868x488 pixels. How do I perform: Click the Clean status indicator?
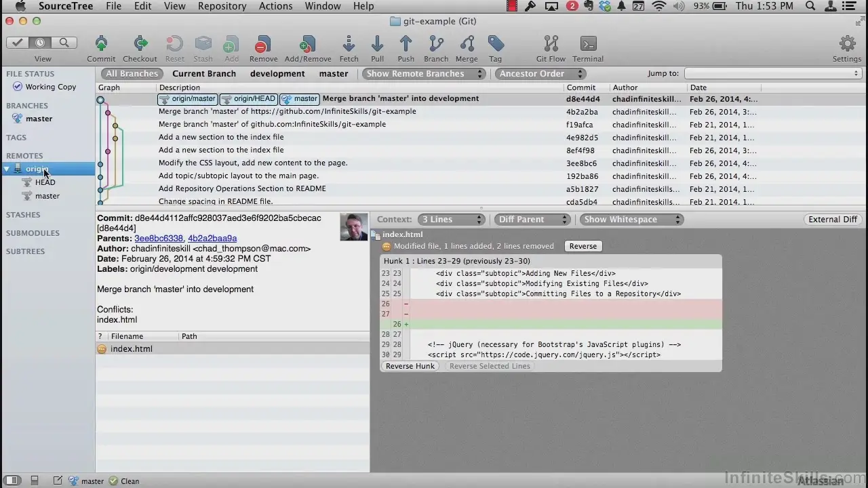point(124,481)
